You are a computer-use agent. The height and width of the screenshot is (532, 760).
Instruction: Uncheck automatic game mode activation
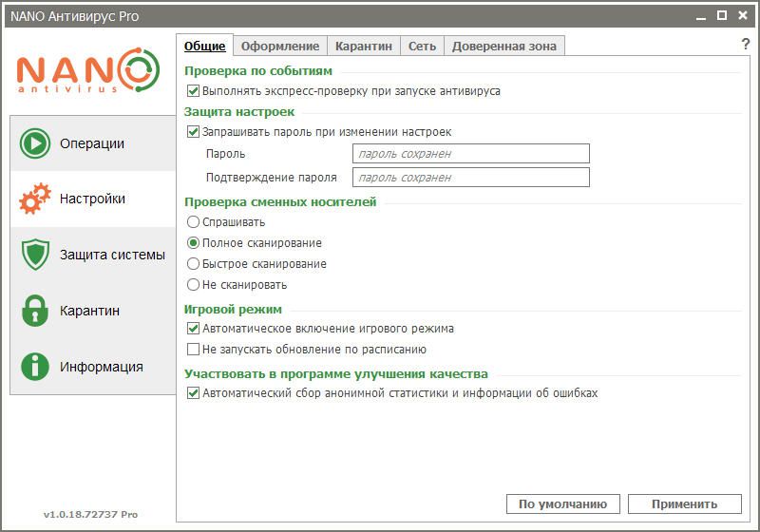click(194, 329)
